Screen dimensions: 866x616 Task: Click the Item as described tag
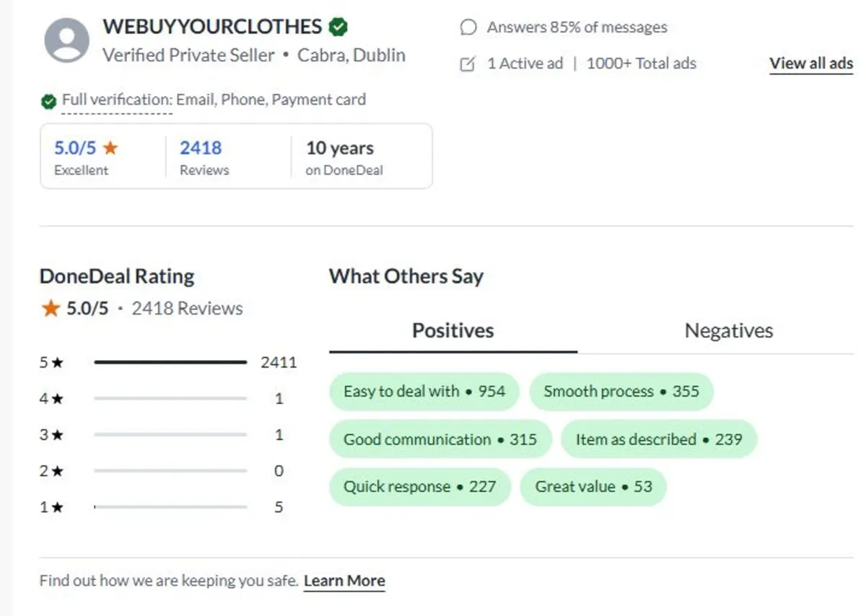[x=658, y=439]
